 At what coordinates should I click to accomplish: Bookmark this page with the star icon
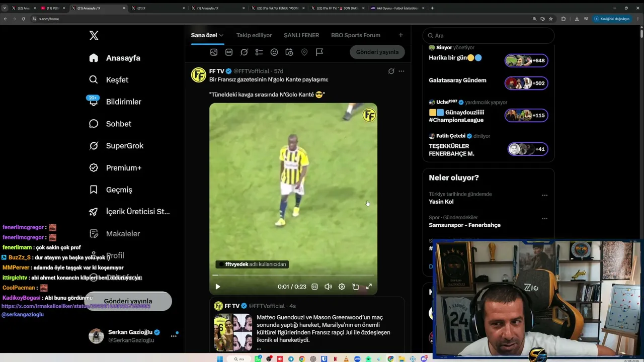551,19
